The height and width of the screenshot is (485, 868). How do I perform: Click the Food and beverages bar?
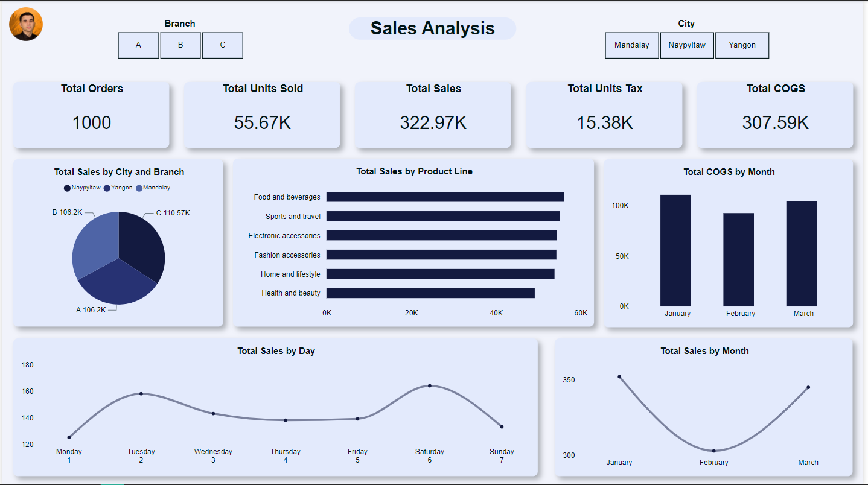tap(445, 197)
